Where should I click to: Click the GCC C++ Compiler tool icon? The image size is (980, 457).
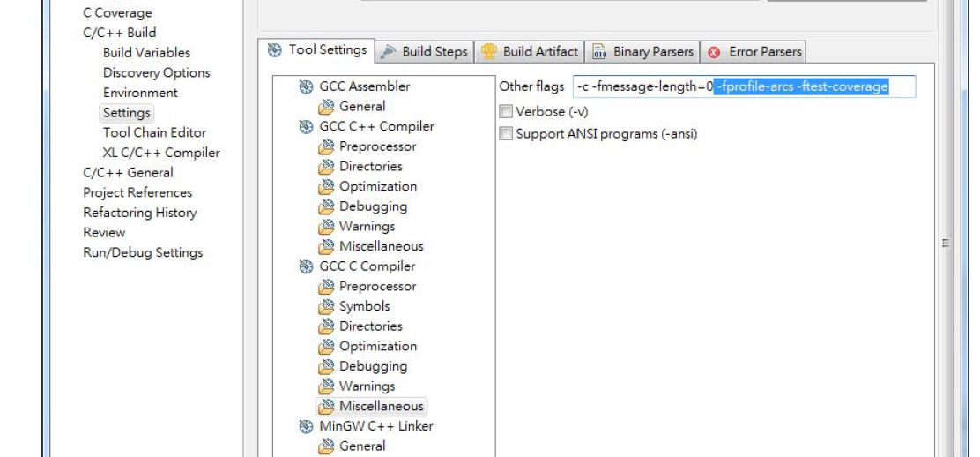pyautogui.click(x=306, y=126)
